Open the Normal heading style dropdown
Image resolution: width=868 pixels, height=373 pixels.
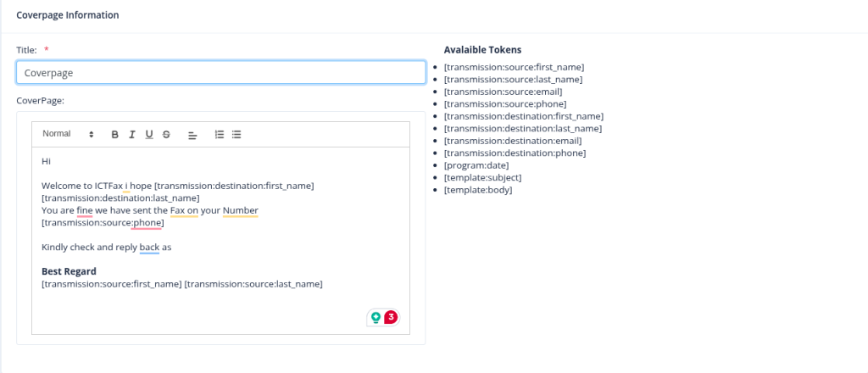68,134
